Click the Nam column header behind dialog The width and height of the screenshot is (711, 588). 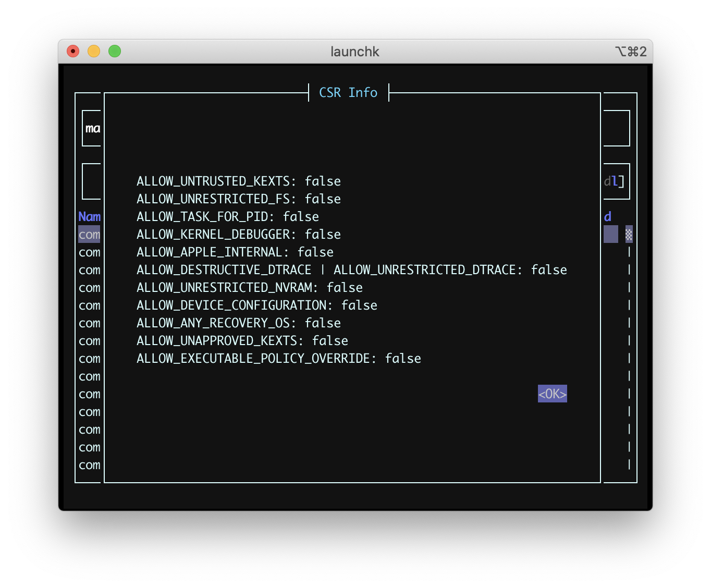pyautogui.click(x=89, y=217)
